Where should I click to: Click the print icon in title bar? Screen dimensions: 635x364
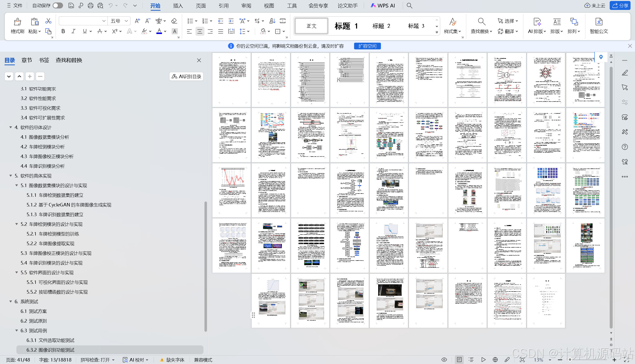pos(91,5)
